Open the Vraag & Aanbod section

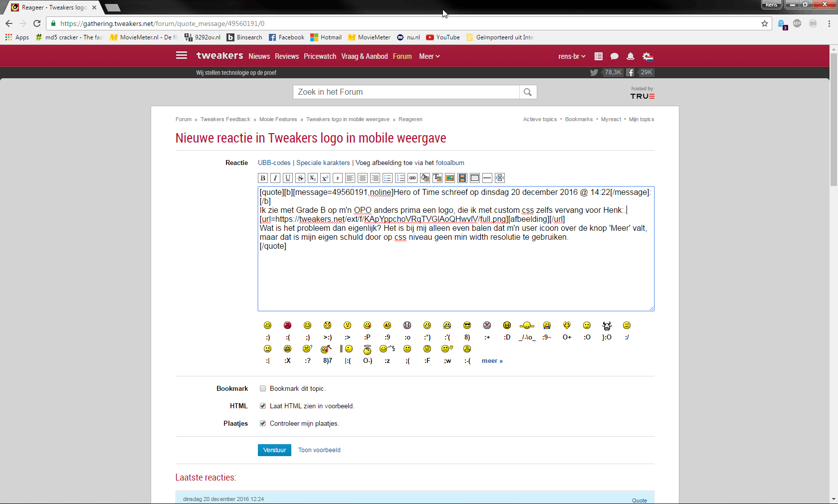(x=365, y=56)
